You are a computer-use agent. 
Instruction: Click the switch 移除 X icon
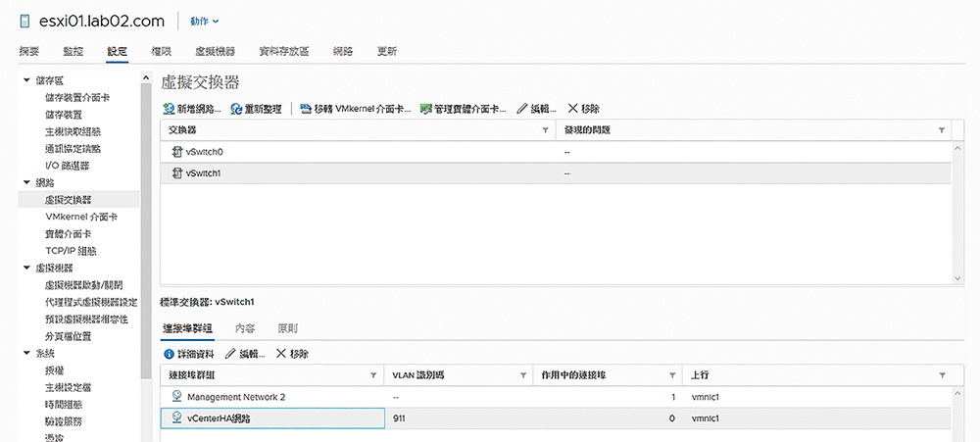(x=572, y=108)
